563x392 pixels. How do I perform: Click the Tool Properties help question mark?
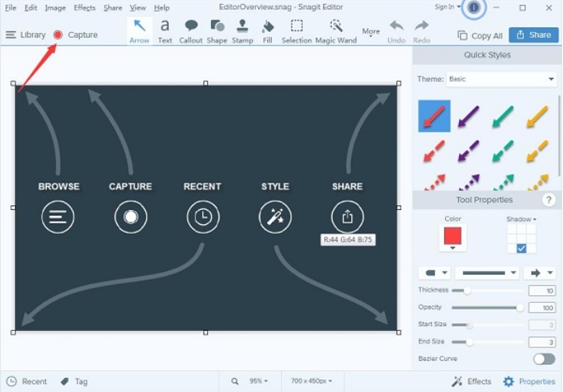(549, 200)
